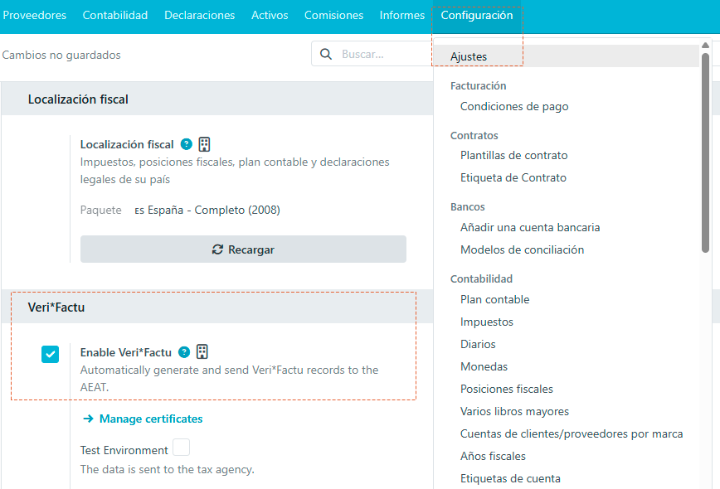The width and height of the screenshot is (720, 489).
Task: Select Años fiscales entry
Action: pyautogui.click(x=493, y=456)
